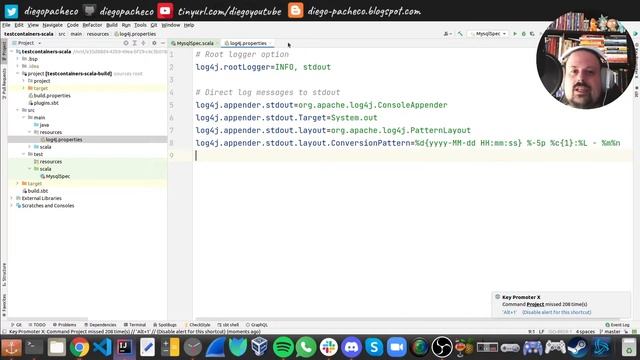The height and width of the screenshot is (360, 640).
Task: Select log4j.properties file in tree
Action: (x=61, y=140)
